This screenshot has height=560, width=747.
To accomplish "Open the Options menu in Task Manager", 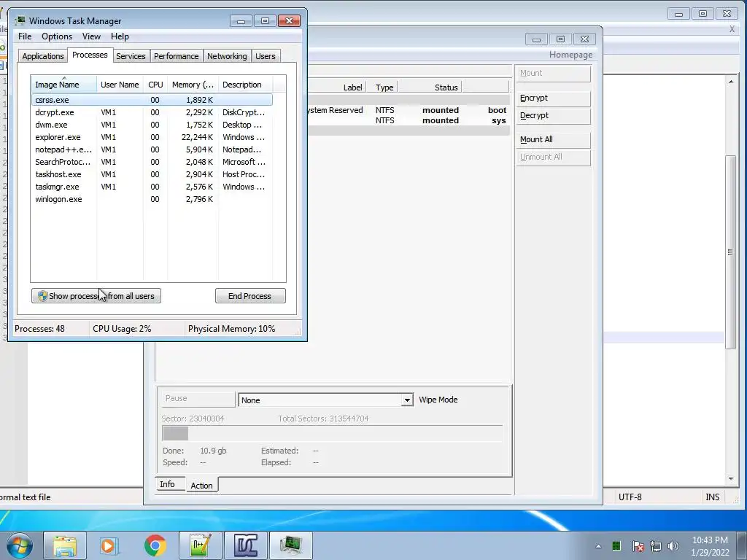I will coord(57,36).
